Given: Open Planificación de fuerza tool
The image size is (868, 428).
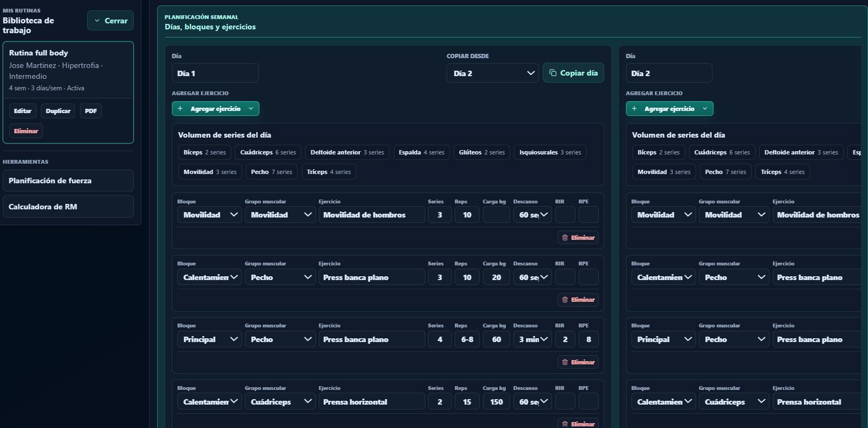Looking at the screenshot, I should tap(68, 181).
